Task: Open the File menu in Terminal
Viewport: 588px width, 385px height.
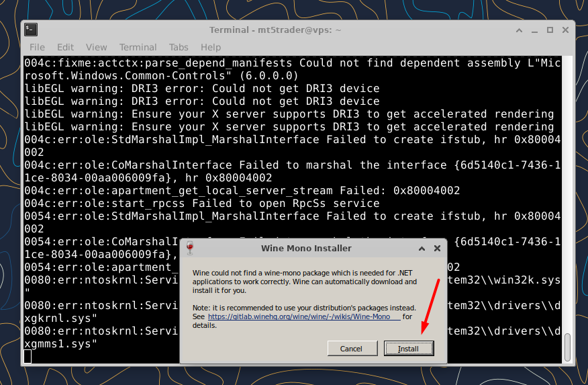Action: coord(37,47)
